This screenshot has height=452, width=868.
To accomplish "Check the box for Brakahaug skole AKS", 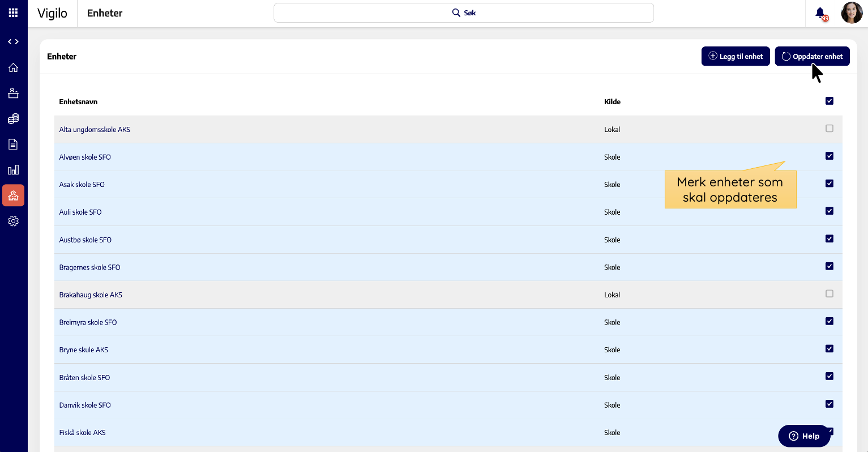I will (x=829, y=294).
